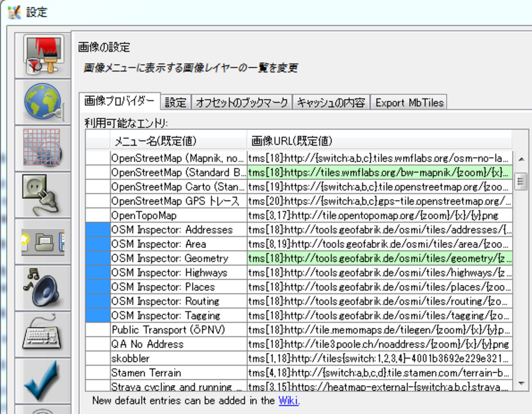
Task: Switch to 設定 tab
Action: tap(176, 102)
